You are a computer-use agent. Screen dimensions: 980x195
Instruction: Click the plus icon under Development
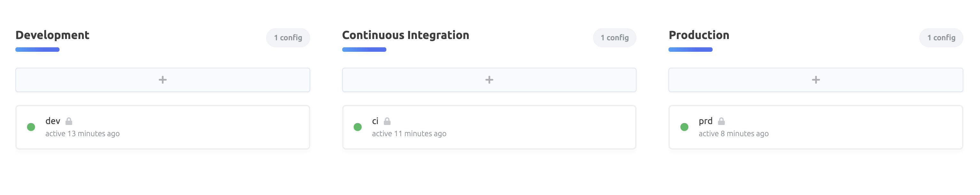pos(162,80)
